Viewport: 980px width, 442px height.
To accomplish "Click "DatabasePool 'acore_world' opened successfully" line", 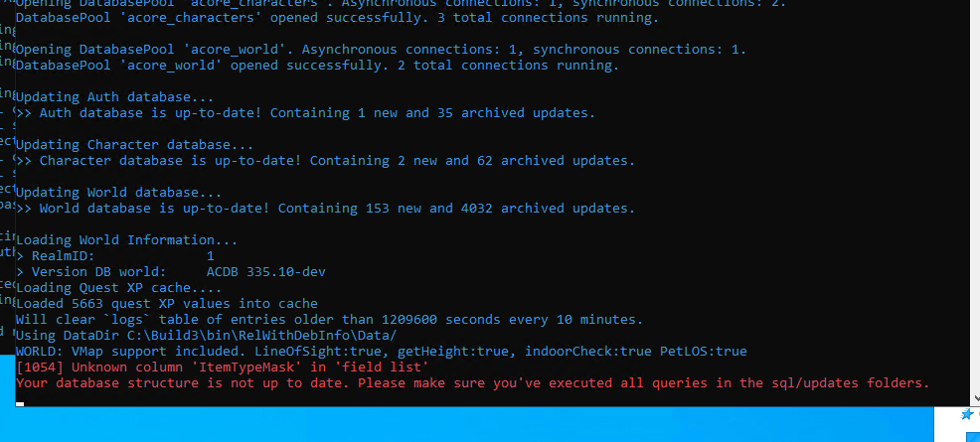I will click(317, 66).
